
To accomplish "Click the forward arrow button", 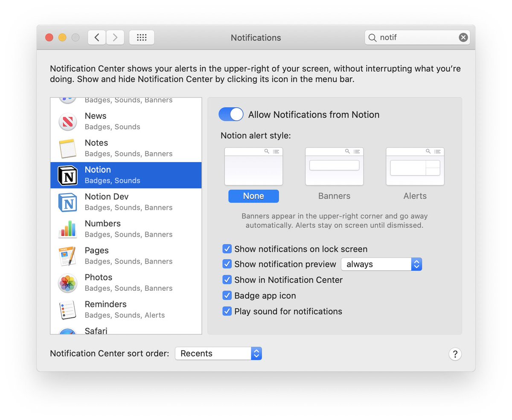I will point(115,38).
